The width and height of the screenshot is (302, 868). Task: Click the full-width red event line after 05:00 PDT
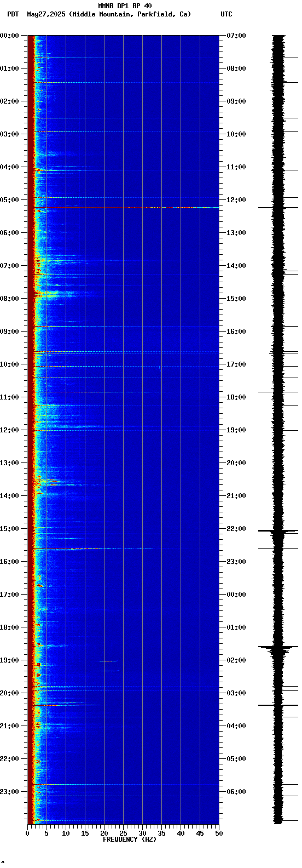(126, 208)
